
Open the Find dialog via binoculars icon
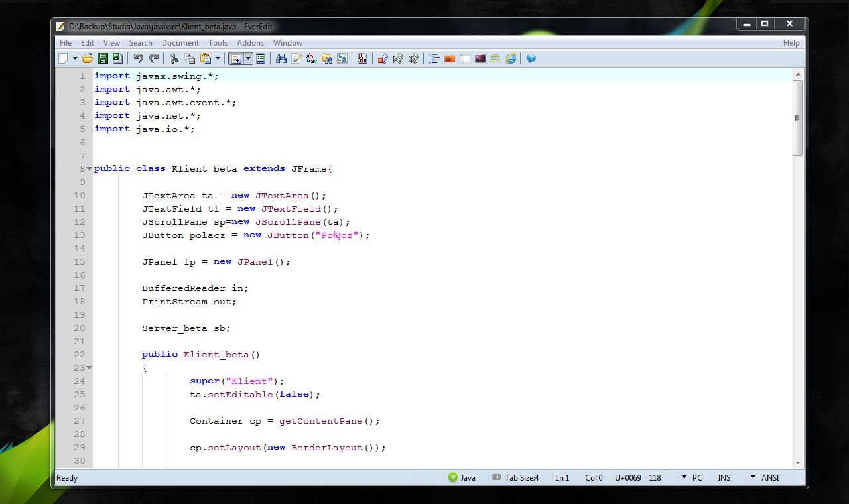tap(281, 58)
